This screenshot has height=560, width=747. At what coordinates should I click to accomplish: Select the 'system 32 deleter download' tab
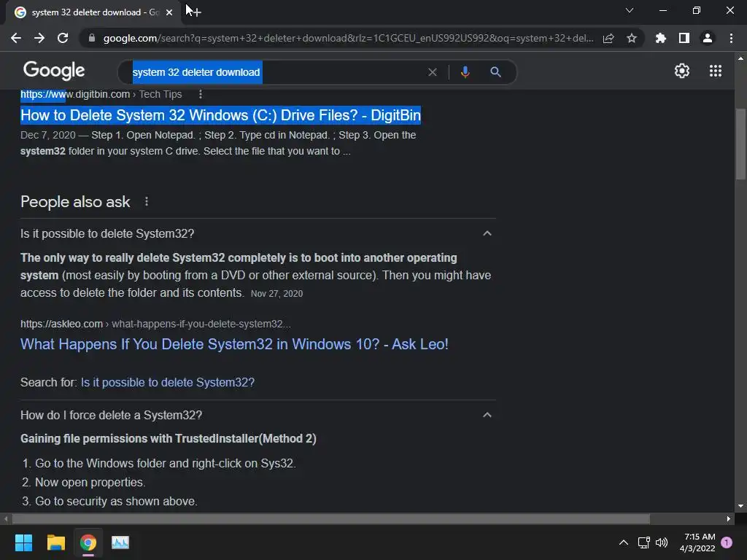pyautogui.click(x=94, y=12)
